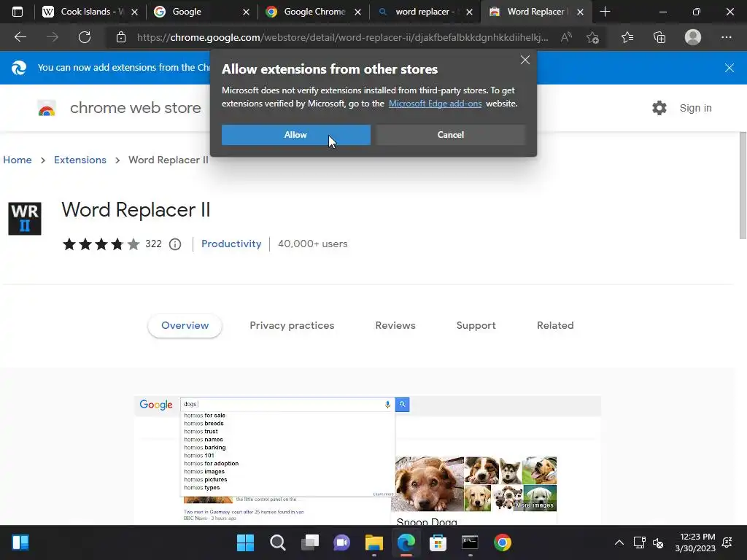Open Chrome Web Store settings gear
The image size is (747, 560).
[x=659, y=108]
